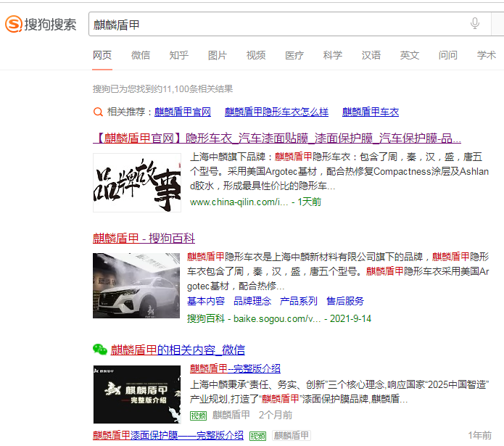Click the microphone voice search icon
This screenshot has height=446, width=504.
coord(475,23)
